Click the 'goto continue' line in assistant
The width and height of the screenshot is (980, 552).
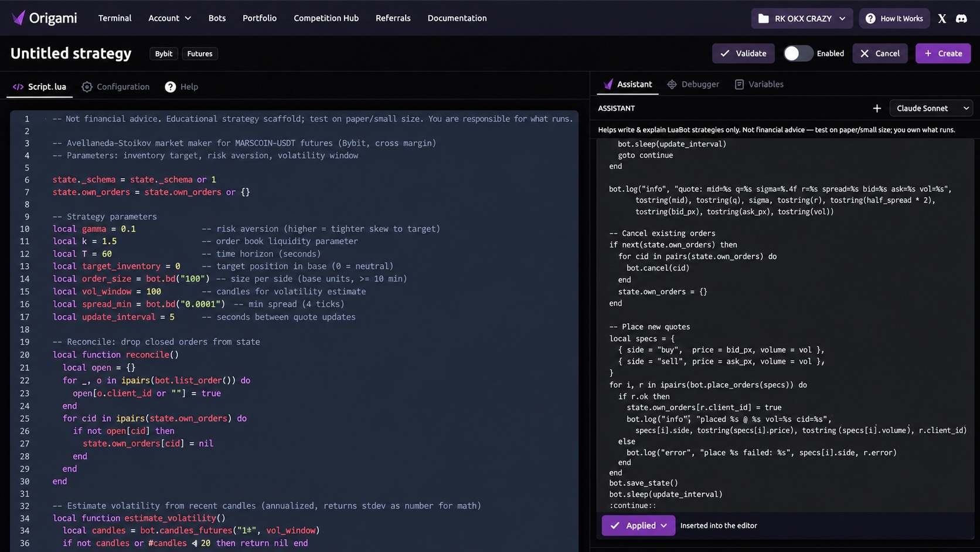pyautogui.click(x=645, y=155)
